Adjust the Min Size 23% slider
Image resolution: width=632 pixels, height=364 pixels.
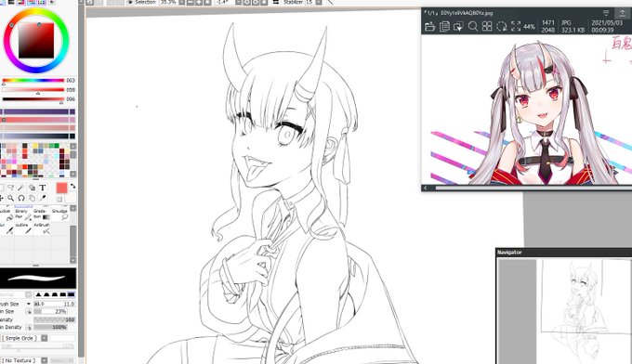point(50,312)
